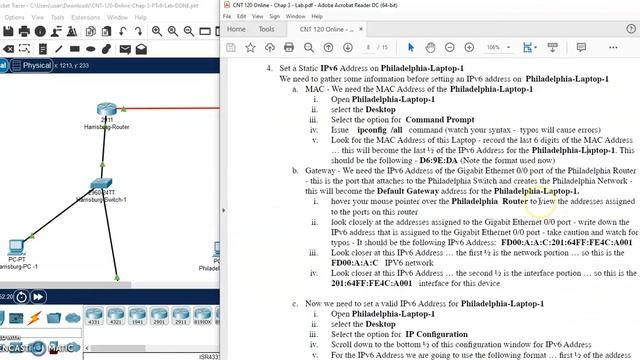Click the Add Simple PDU closed envelope icon
The image size is (640, 360).
tap(125, 49)
